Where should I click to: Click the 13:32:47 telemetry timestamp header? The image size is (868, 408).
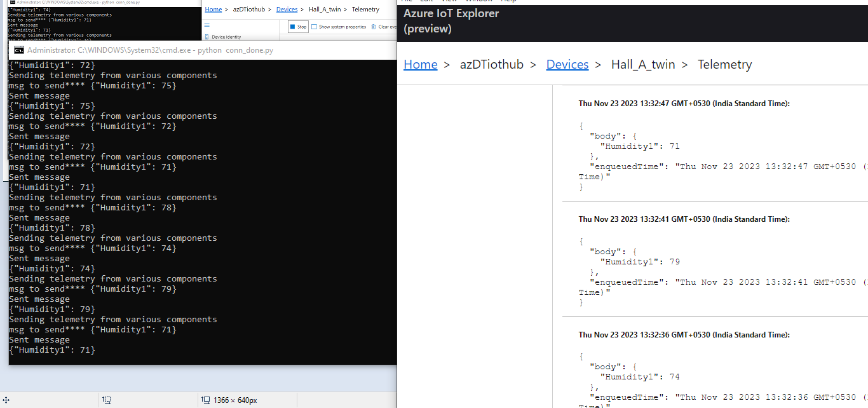(684, 104)
